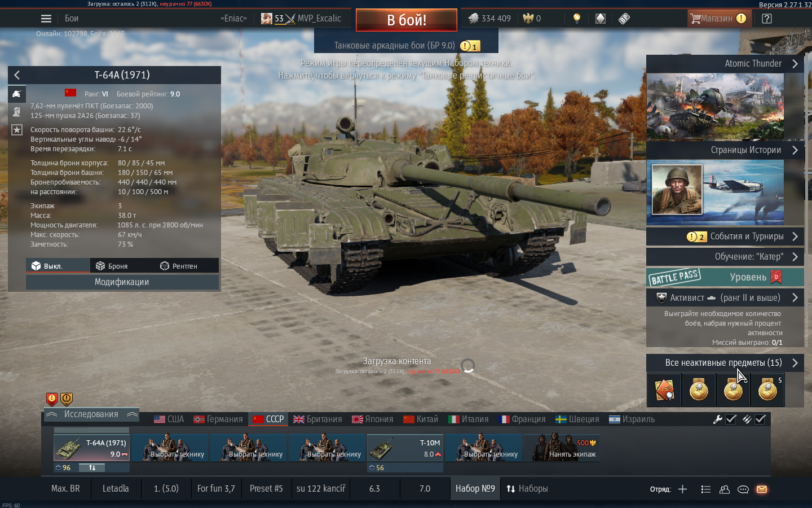
Task: Select the Рентген view mode
Action: [179, 266]
